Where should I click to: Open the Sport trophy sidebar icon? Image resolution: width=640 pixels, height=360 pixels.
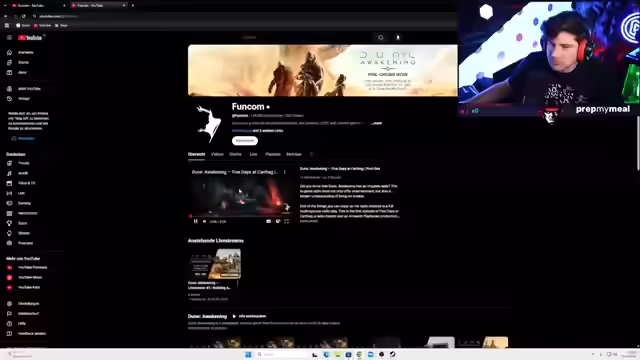coord(9,223)
